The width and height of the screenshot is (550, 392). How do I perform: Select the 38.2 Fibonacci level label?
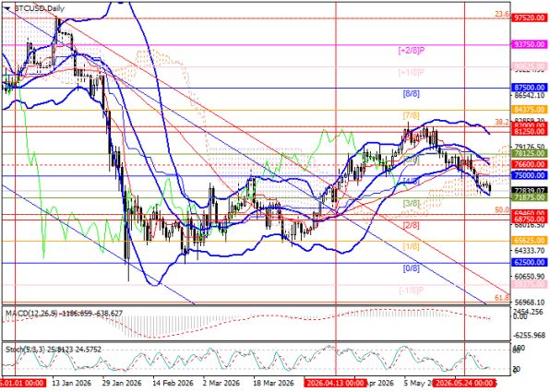click(x=502, y=122)
